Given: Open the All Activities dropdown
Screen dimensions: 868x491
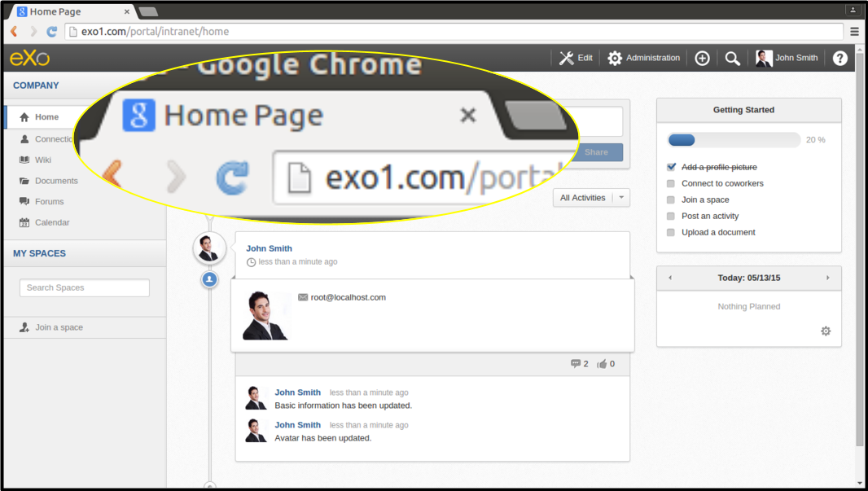Looking at the screenshot, I should click(591, 198).
